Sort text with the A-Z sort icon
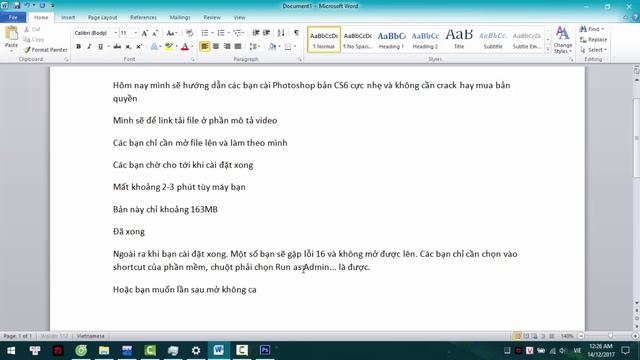 point(281,33)
